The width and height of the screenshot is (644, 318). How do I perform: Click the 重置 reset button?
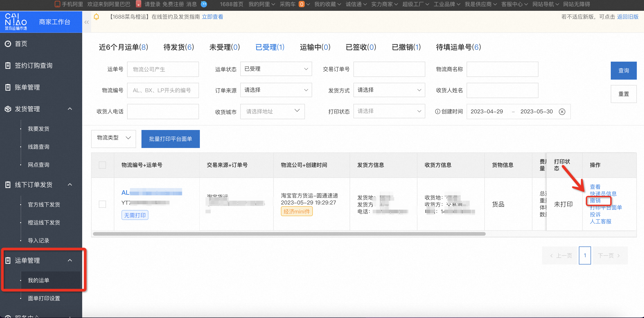point(624,94)
